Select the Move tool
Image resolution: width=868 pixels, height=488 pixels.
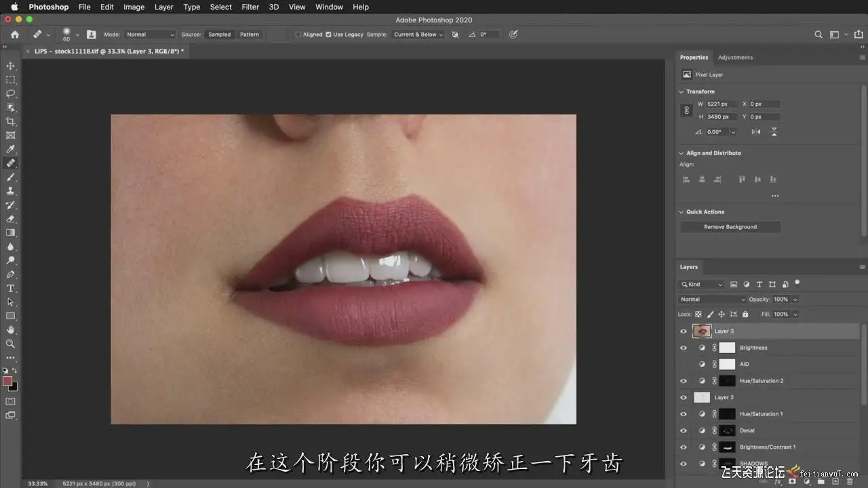point(11,66)
